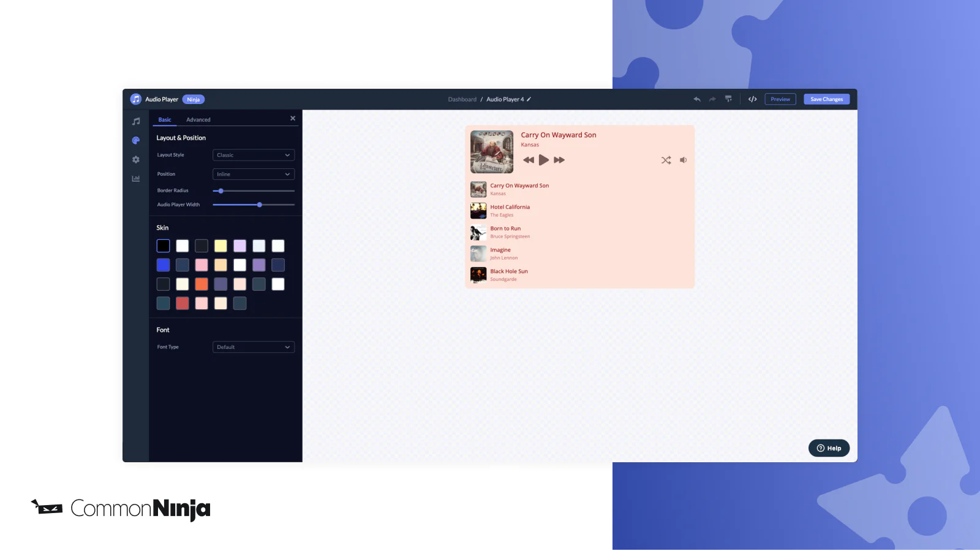Select the teal skin swatch in last row
980x551 pixels.
(x=164, y=303)
